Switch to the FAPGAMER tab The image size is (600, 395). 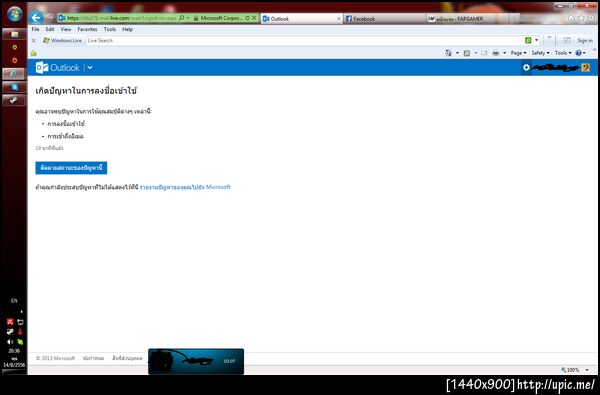[x=467, y=19]
